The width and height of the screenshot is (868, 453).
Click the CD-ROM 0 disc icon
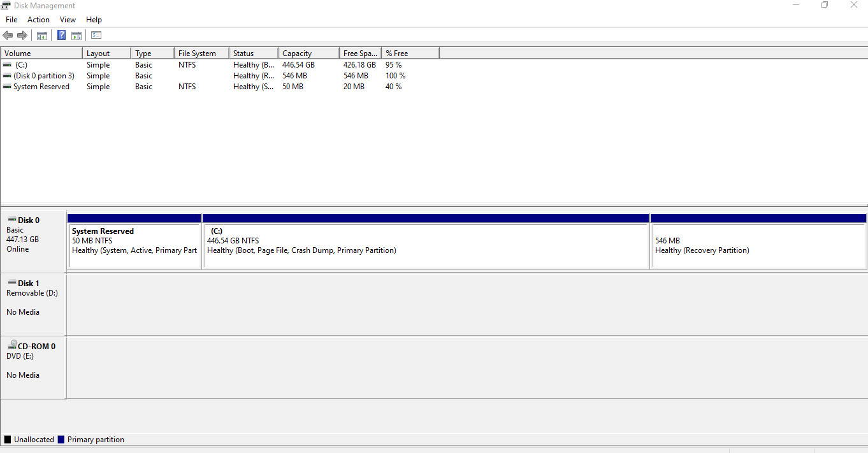pyautogui.click(x=13, y=345)
